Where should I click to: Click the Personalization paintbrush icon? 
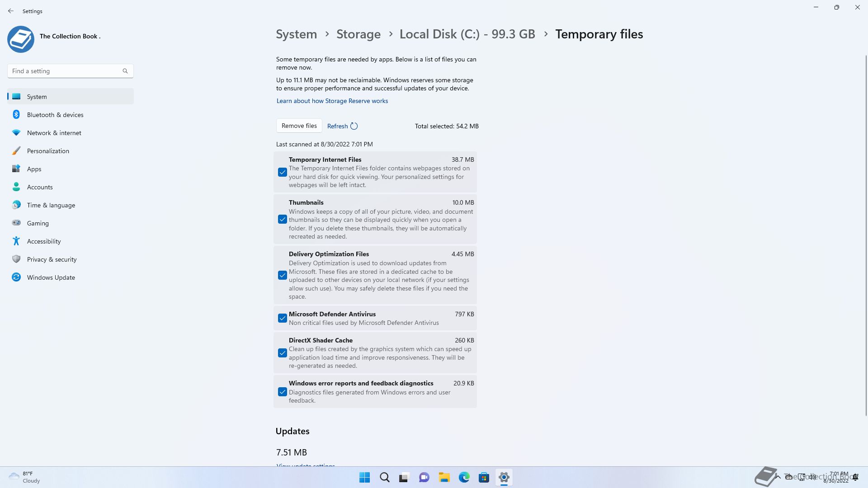pos(16,150)
